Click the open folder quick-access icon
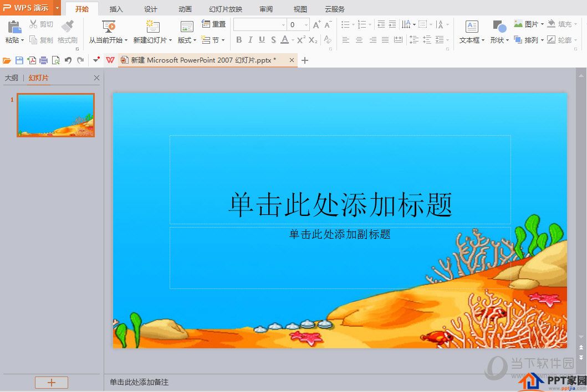The height and width of the screenshot is (392, 587). (x=7, y=60)
